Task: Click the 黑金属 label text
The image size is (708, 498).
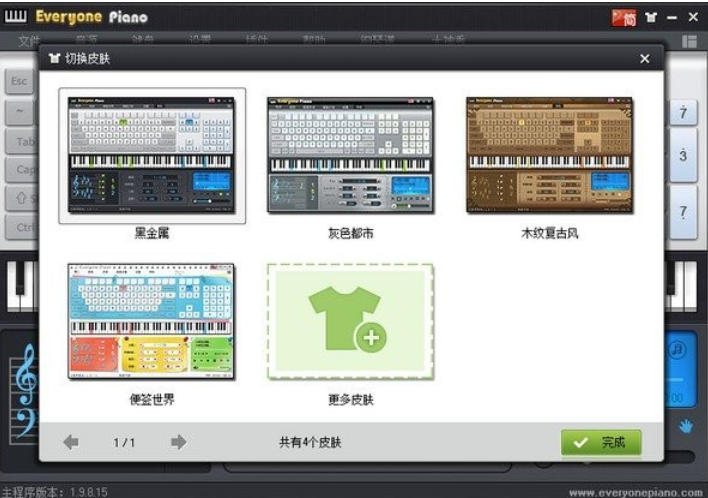Action: click(x=152, y=233)
